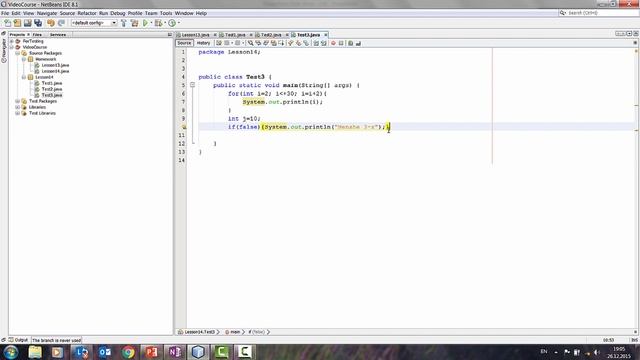Click the Open Project toolbar icon
The image size is (640, 360).
pyautogui.click(x=28, y=23)
